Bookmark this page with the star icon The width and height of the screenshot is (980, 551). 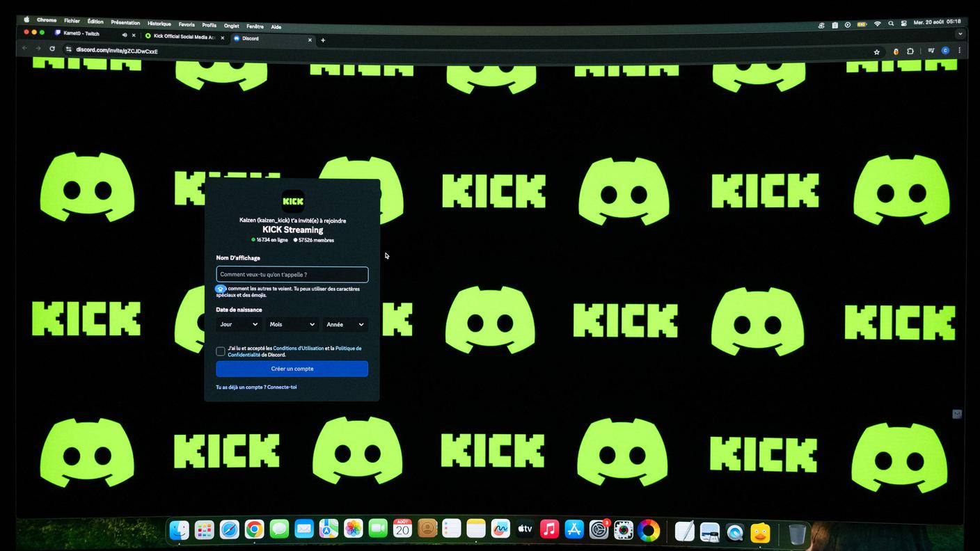click(x=876, y=51)
